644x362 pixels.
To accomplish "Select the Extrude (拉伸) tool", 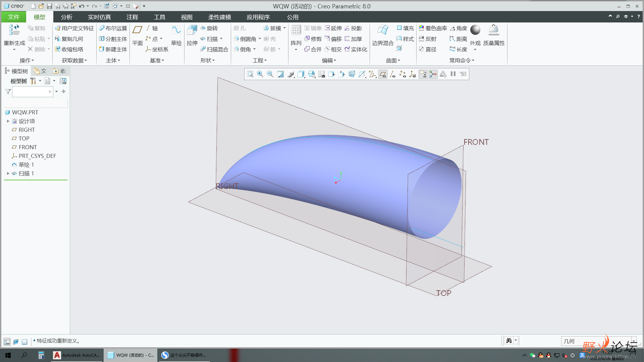I will click(x=192, y=35).
